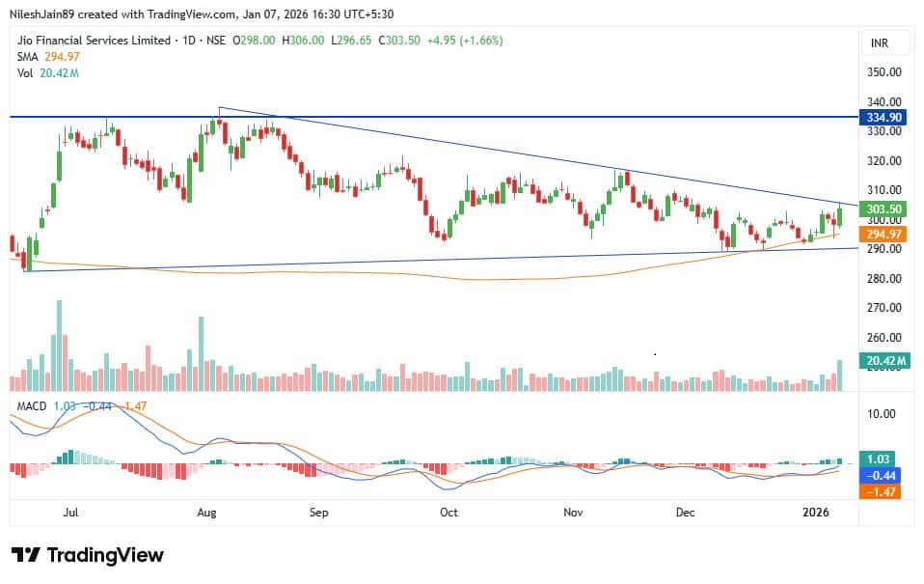The width and height of the screenshot is (924, 584).
Task: Click the O298.00 open value in header
Action: pos(254,41)
